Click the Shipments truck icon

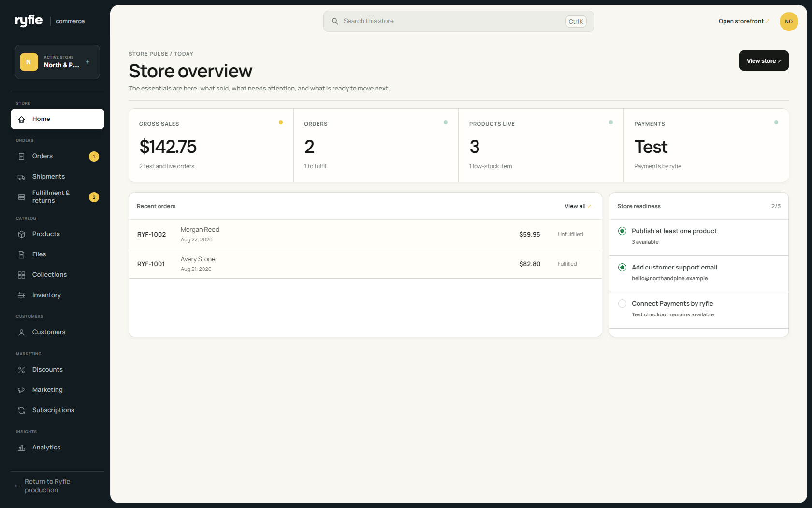click(21, 177)
